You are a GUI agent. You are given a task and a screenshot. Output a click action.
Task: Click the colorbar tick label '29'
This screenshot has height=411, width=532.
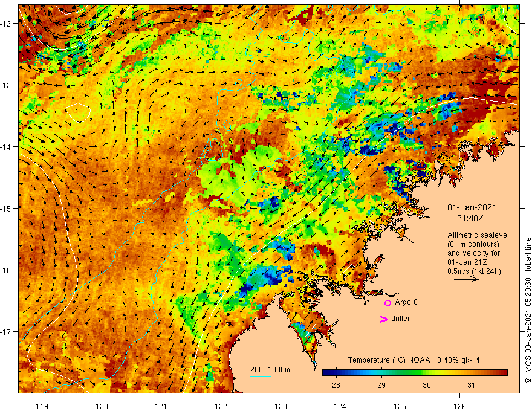(381, 386)
